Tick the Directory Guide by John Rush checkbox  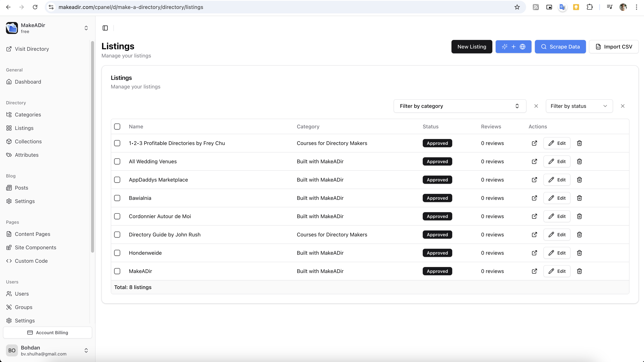[117, 235]
